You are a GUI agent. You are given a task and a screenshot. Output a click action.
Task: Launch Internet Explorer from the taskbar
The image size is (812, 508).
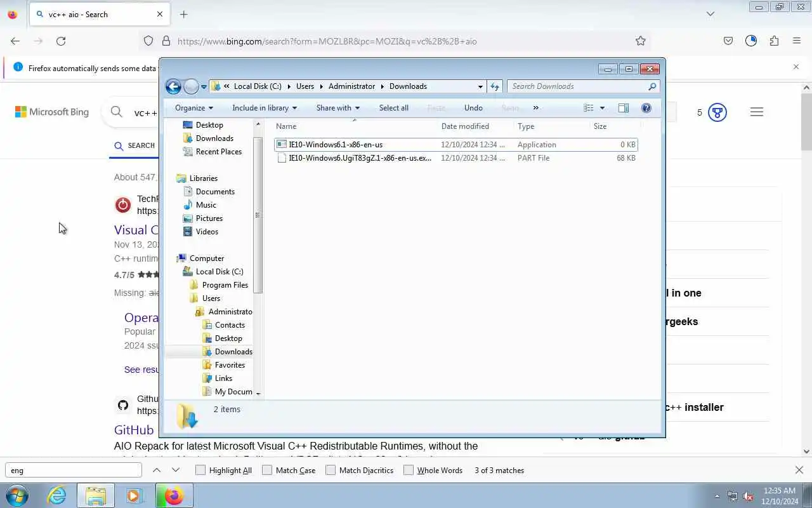(x=57, y=495)
